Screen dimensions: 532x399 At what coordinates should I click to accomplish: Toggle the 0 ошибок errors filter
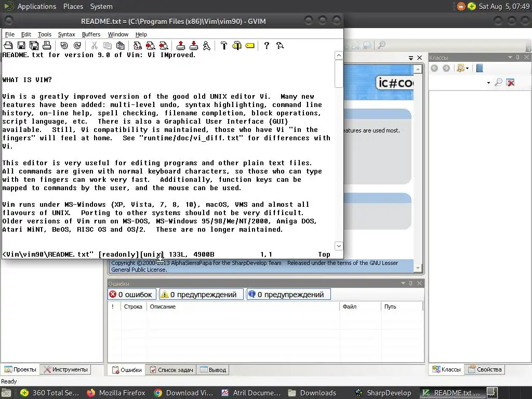[131, 295]
